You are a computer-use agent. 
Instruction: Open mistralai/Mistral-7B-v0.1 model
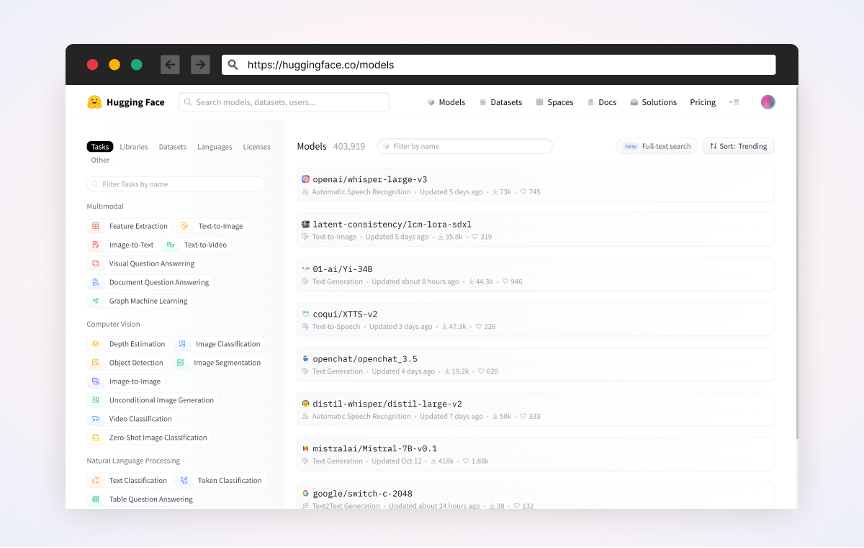535,454
